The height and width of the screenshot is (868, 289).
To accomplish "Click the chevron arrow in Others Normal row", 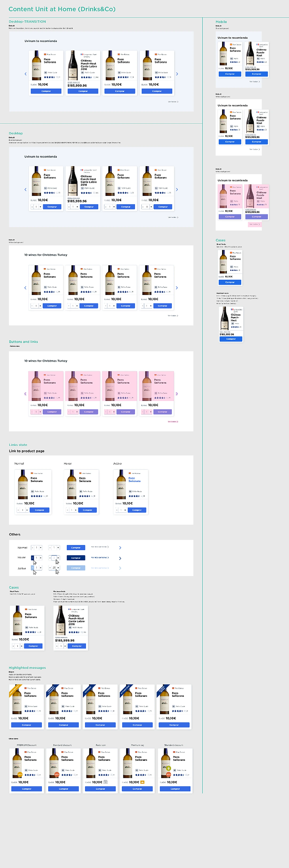I will (120, 548).
